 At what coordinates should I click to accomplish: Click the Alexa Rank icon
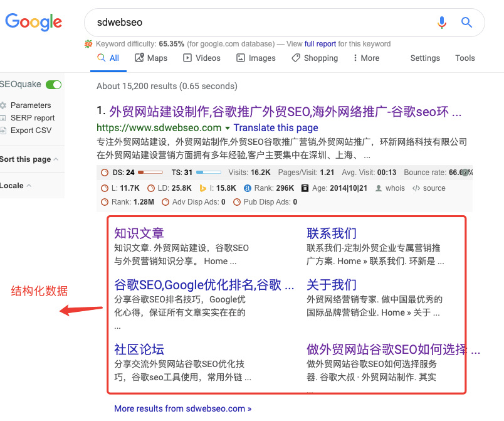(x=247, y=188)
